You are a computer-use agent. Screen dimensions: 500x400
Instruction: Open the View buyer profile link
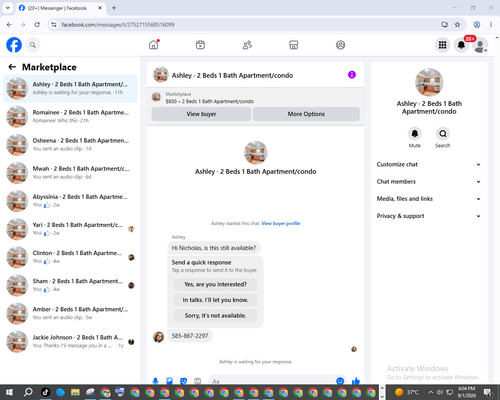[x=281, y=223]
